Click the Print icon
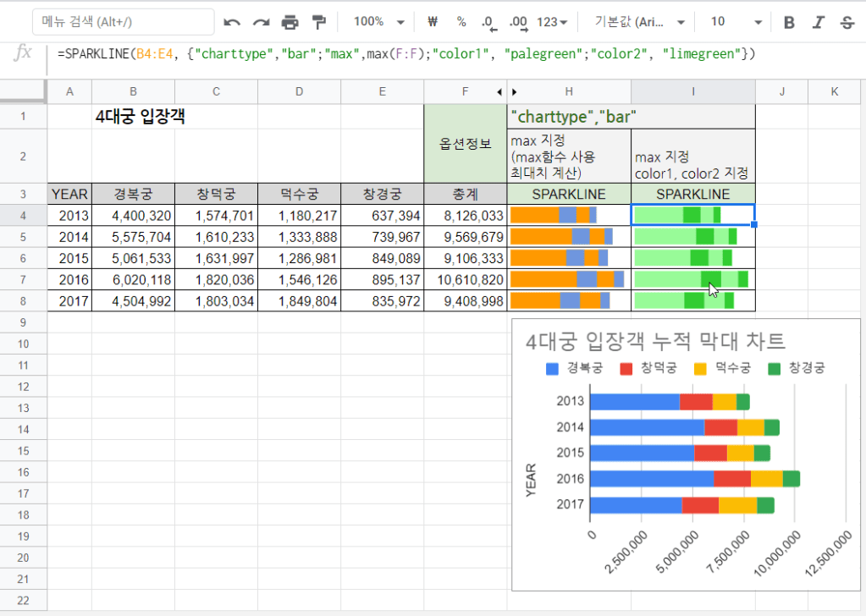Image resolution: width=866 pixels, height=616 pixels. (x=290, y=22)
